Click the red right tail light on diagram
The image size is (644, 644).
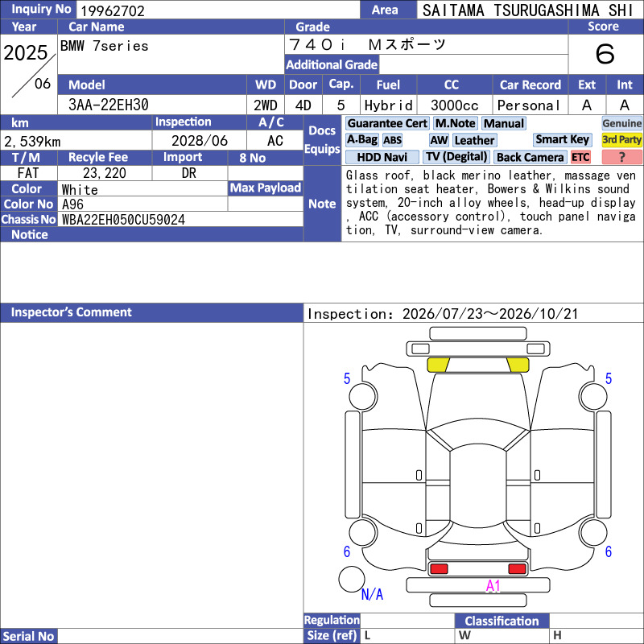pyautogui.click(x=517, y=568)
